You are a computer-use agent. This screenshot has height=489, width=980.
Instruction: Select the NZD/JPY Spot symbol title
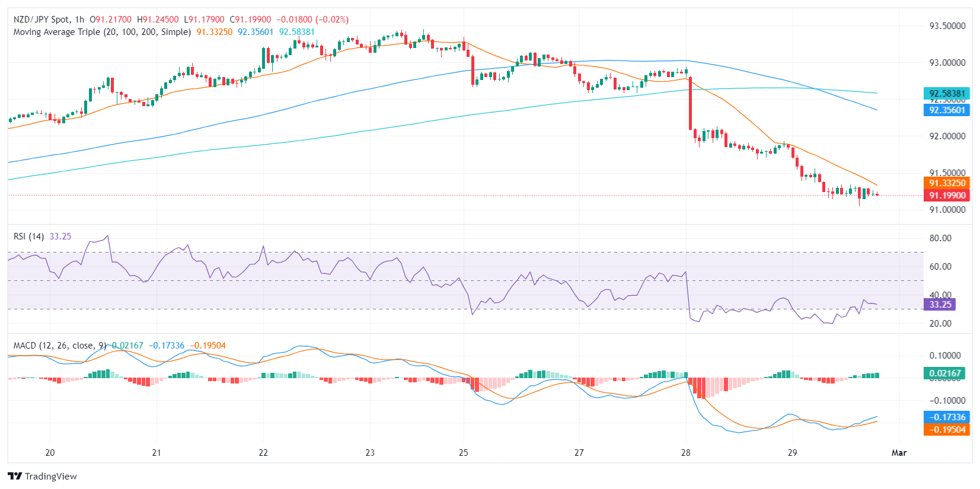41,20
